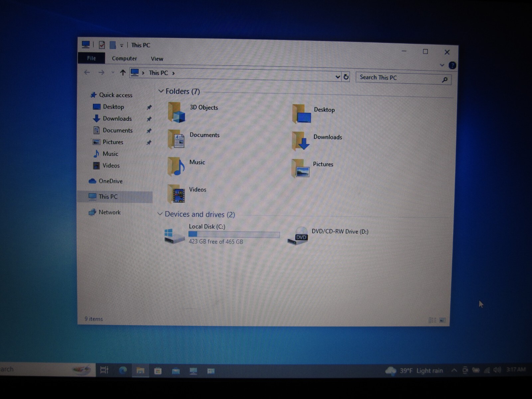
Task: Open Task View on the taskbar
Action: point(104,370)
